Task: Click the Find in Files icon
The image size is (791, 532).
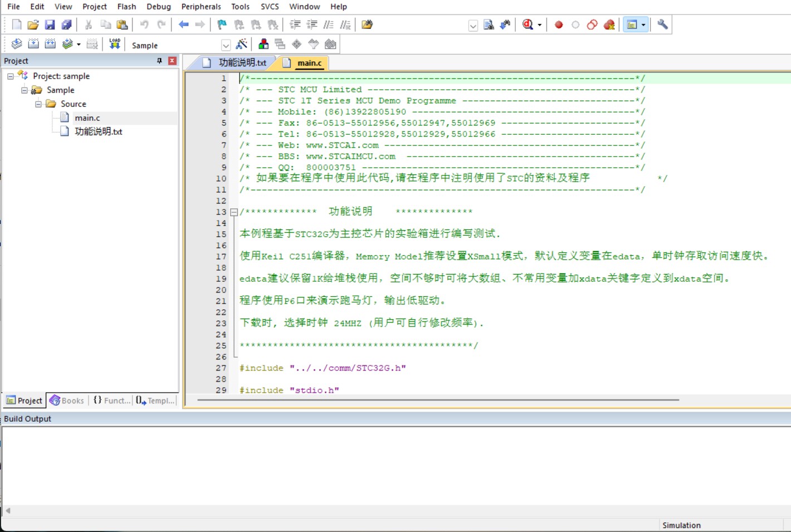Action: tap(489, 25)
